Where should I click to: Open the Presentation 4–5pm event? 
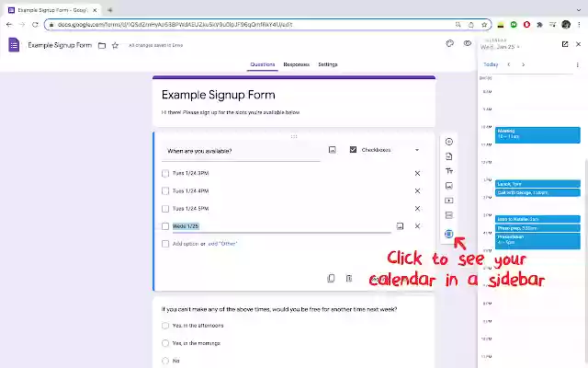537,241
